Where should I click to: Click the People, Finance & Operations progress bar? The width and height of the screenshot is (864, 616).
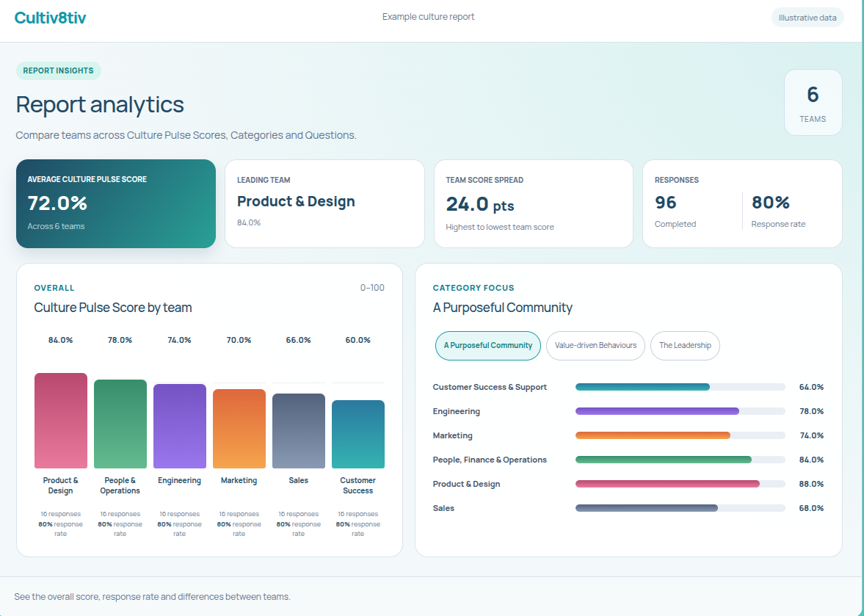point(680,460)
